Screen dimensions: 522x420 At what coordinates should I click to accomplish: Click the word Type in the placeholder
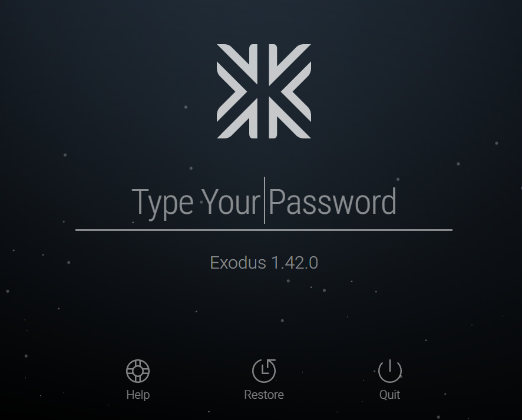tap(163, 204)
